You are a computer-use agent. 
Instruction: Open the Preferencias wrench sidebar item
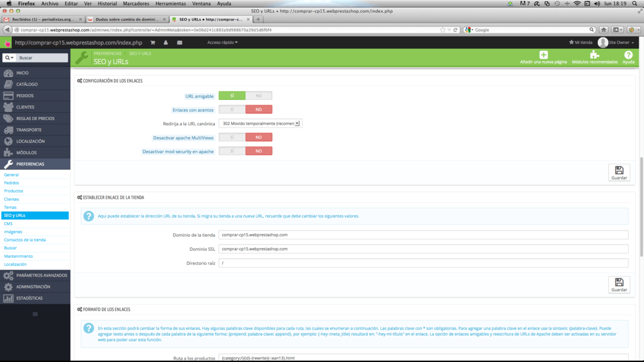[x=35, y=164]
